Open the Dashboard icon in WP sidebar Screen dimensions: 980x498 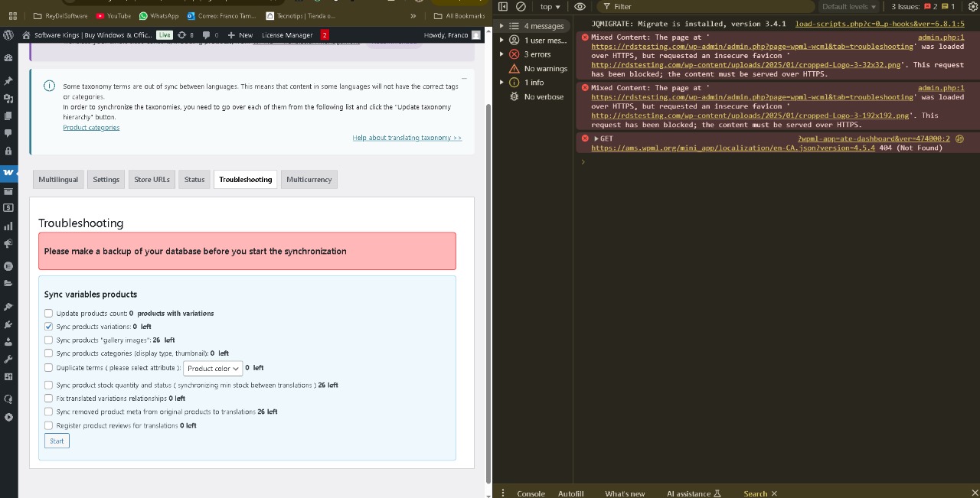[8, 58]
